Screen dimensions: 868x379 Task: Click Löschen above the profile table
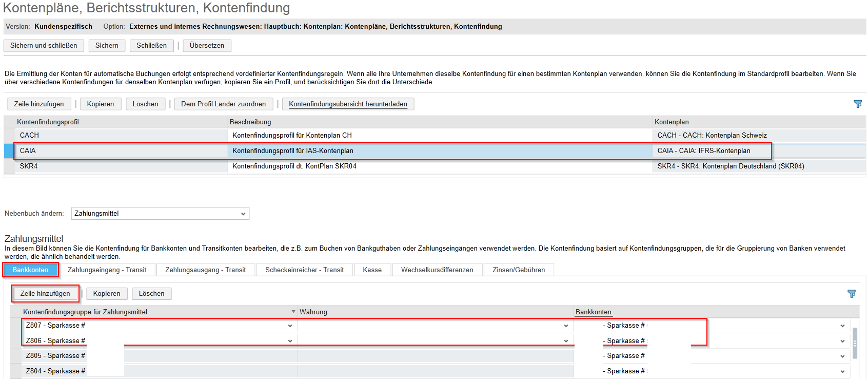click(x=145, y=104)
